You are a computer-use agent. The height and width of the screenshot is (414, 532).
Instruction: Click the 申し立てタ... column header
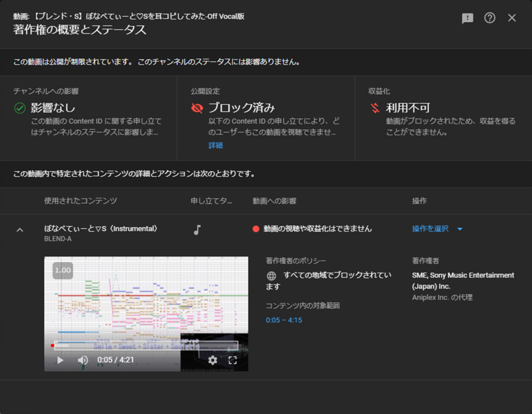pyautogui.click(x=211, y=201)
